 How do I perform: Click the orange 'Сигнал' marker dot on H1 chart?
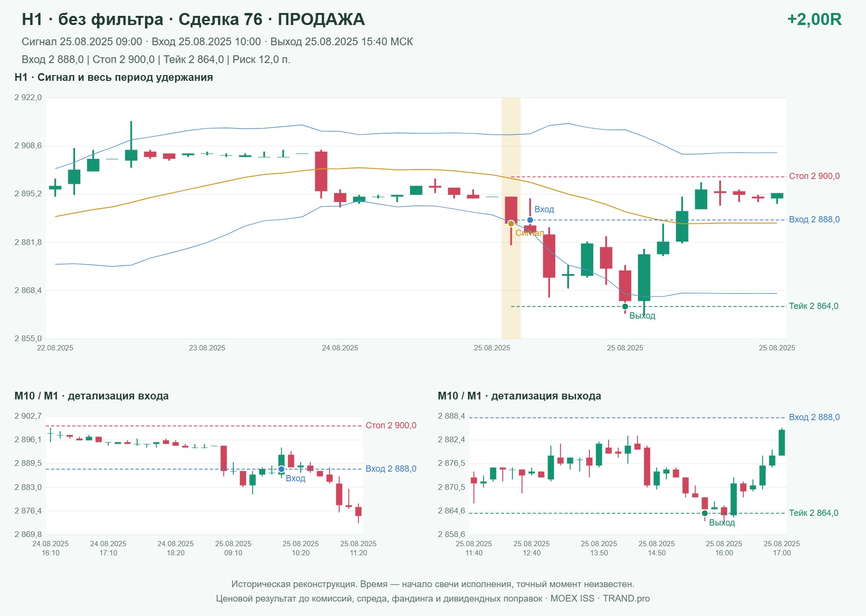(511, 223)
